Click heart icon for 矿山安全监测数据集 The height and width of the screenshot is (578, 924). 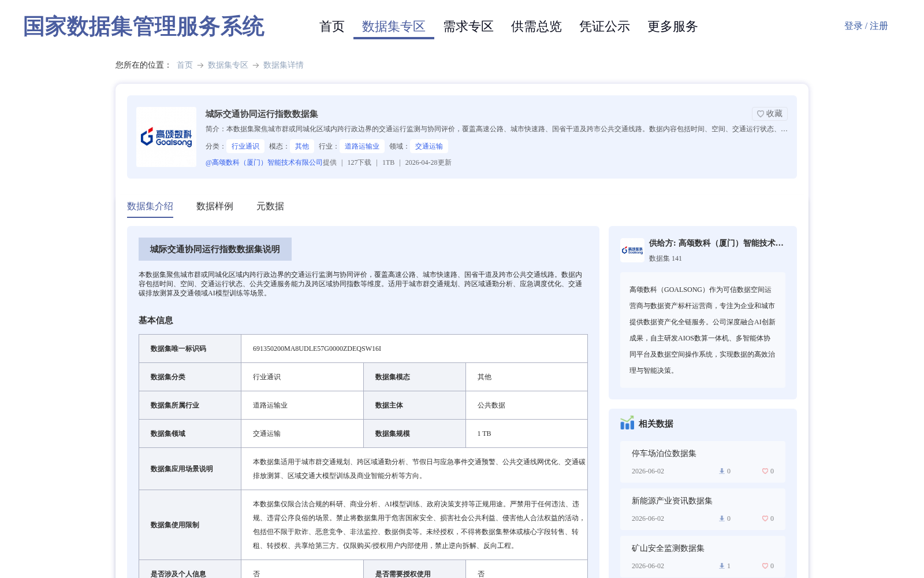coord(765,566)
